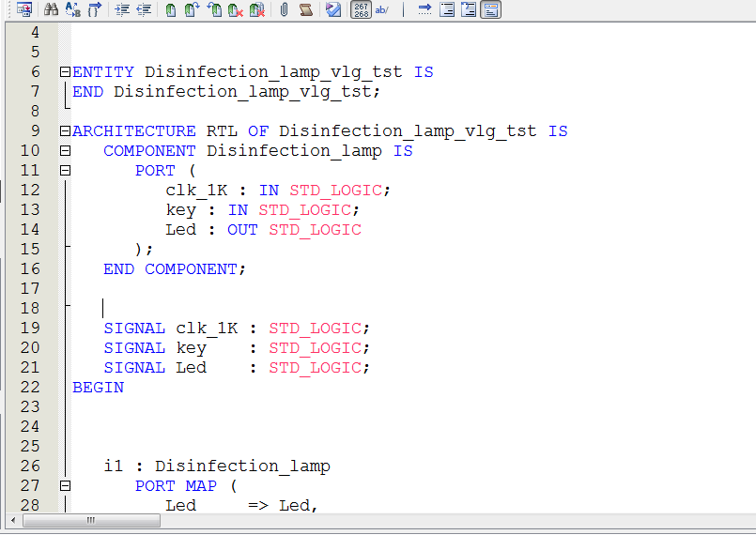Toggle the line numbers display (267/268 icon)

tap(362, 9)
